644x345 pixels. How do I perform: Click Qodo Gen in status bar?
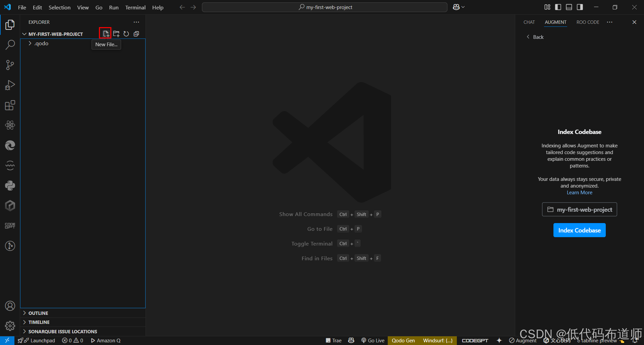[403, 340]
